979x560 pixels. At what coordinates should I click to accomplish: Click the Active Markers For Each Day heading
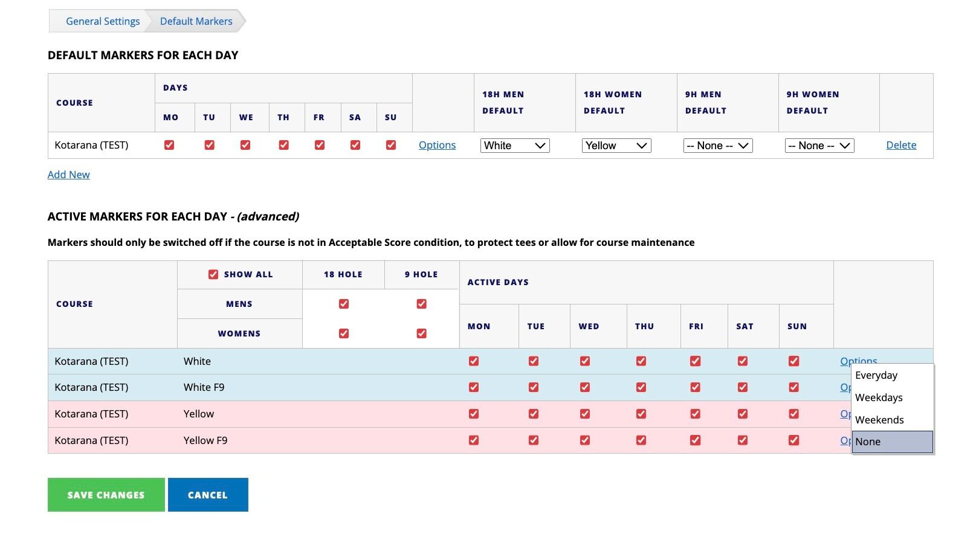[x=173, y=216]
